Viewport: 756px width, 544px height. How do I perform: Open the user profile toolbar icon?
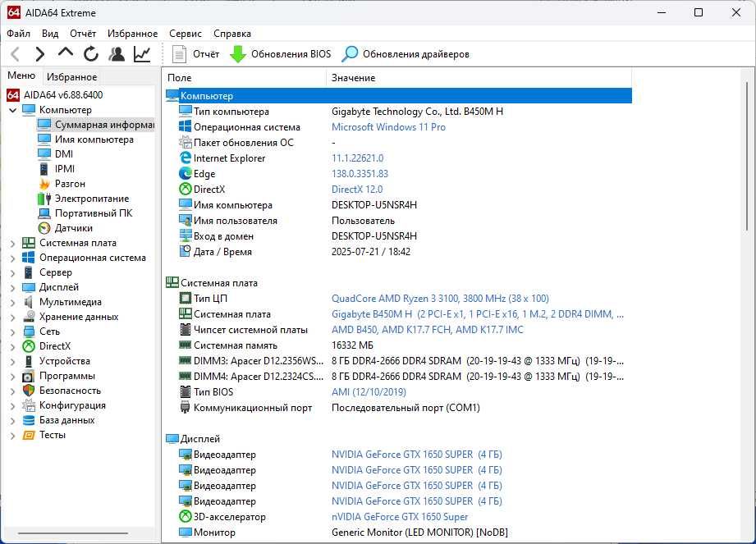[117, 54]
